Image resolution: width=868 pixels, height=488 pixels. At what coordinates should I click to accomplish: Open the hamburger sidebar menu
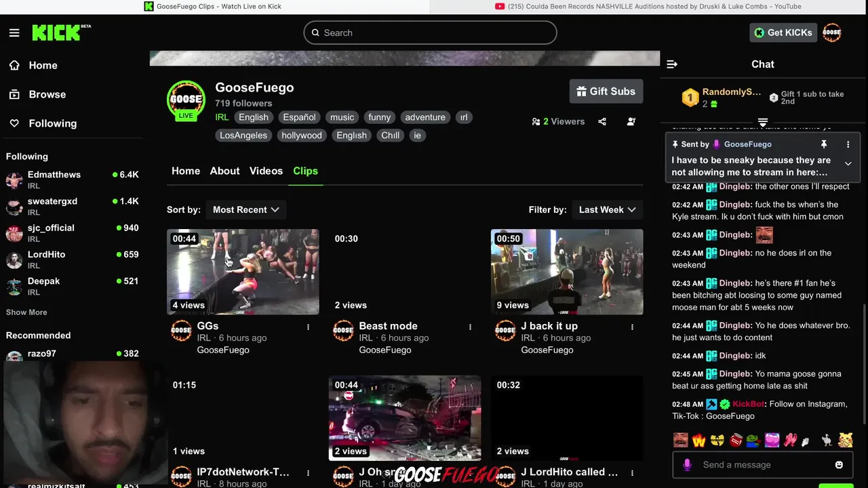pyautogui.click(x=14, y=33)
